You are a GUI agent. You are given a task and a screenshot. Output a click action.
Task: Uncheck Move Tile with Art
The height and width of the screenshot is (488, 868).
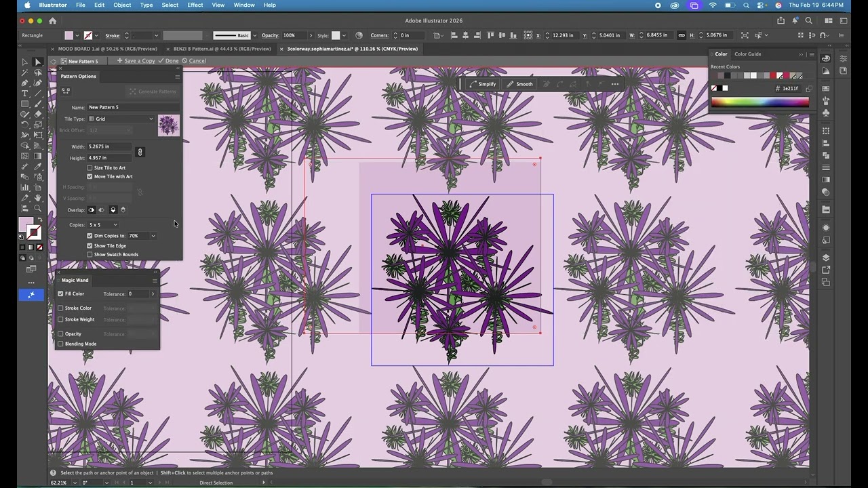point(90,177)
